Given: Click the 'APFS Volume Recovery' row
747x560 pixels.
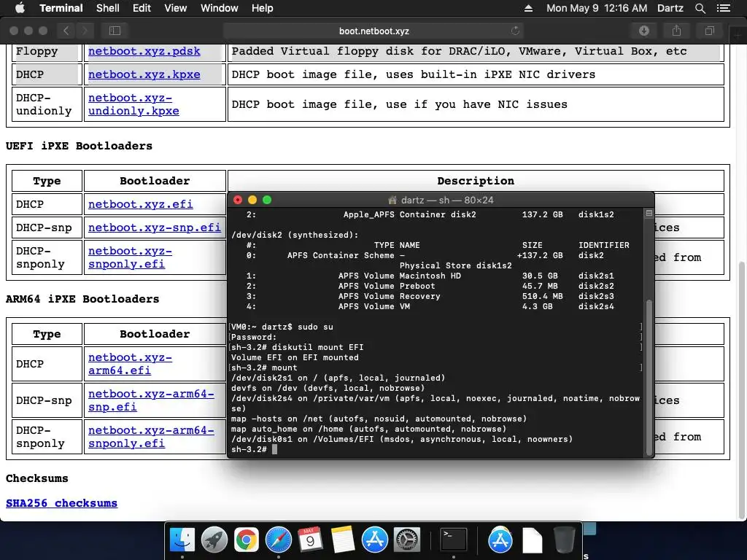Looking at the screenshot, I should click(x=430, y=296).
